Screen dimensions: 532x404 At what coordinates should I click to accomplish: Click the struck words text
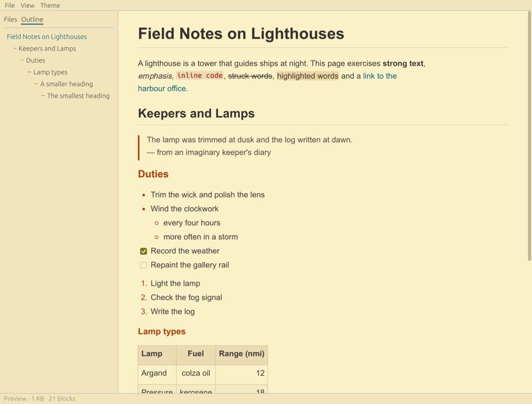[250, 76]
